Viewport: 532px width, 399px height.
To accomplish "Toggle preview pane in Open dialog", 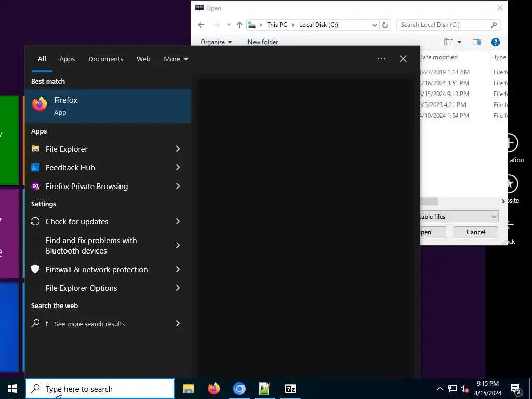I will (x=477, y=42).
